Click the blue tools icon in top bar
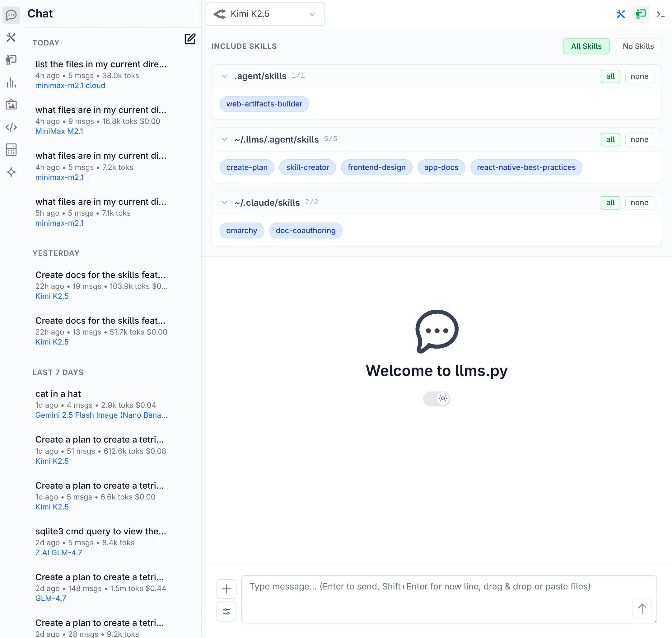This screenshot has width=672, height=638. tap(620, 14)
